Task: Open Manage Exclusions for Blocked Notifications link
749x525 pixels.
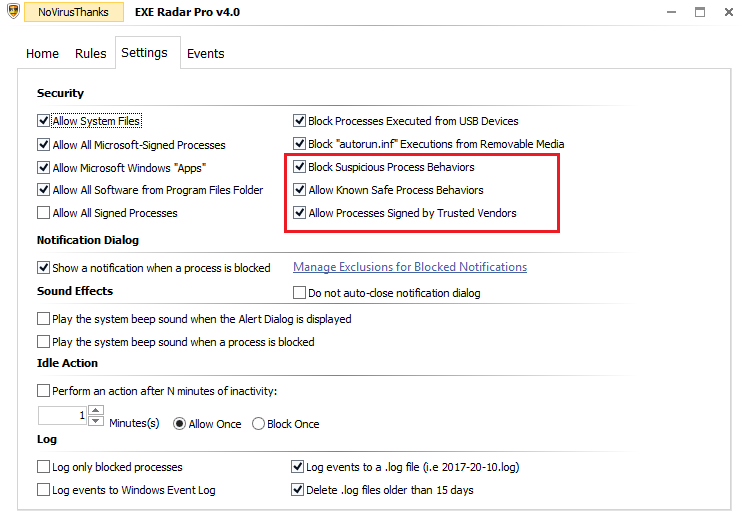Action: pyautogui.click(x=410, y=267)
